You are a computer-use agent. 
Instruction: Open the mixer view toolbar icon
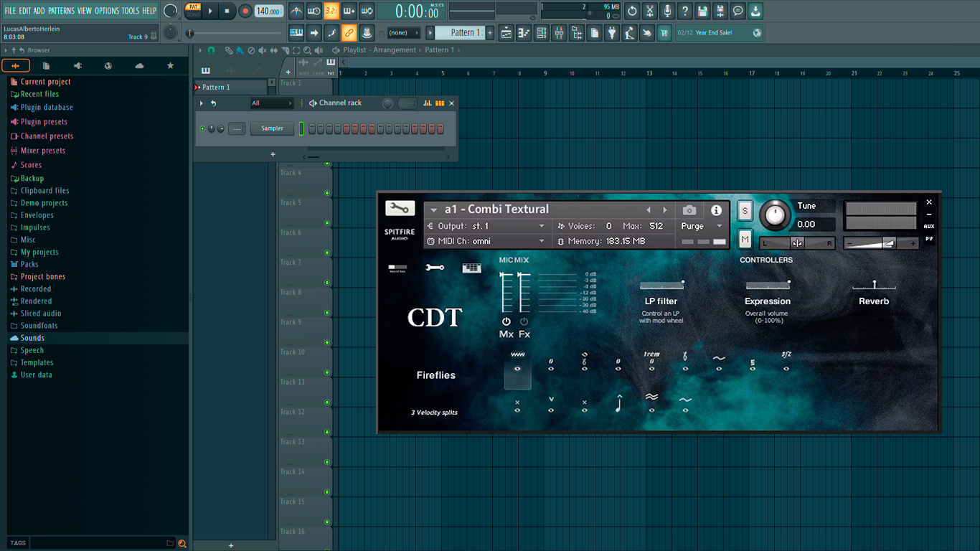click(559, 32)
